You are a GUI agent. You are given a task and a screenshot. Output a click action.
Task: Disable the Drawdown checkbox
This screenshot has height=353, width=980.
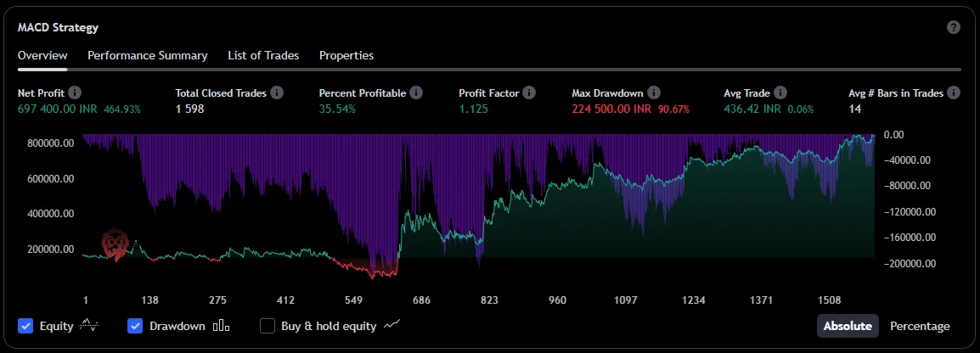(135, 326)
